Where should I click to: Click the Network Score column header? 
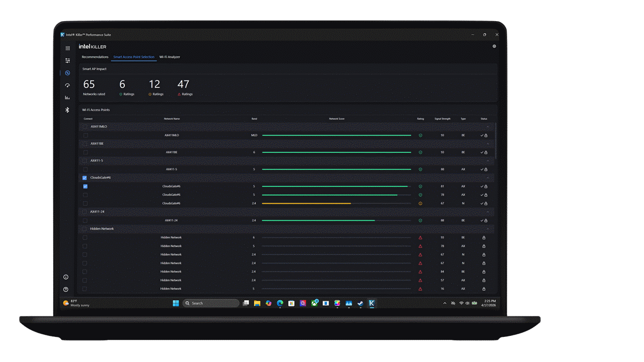[x=337, y=119]
